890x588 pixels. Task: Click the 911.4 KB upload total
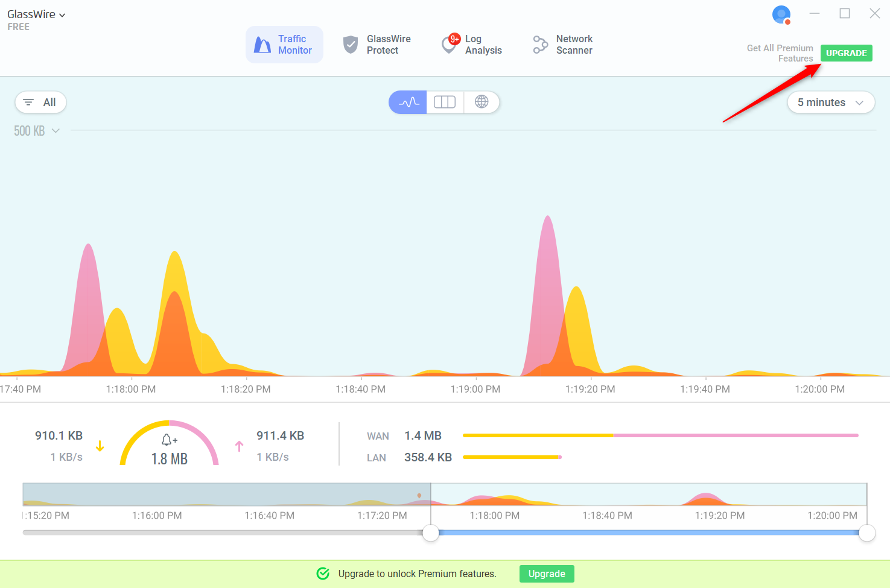pyautogui.click(x=280, y=435)
